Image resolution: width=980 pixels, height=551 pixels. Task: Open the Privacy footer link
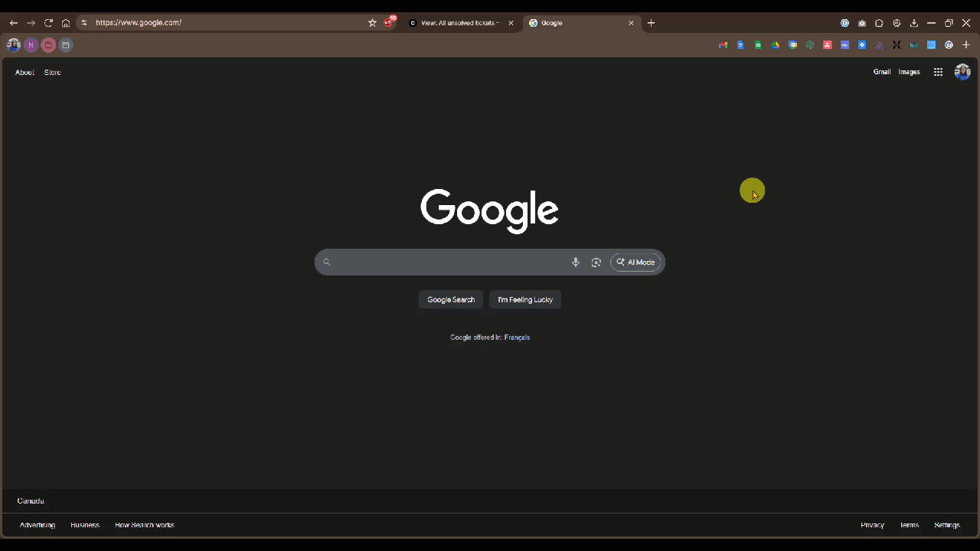click(872, 525)
